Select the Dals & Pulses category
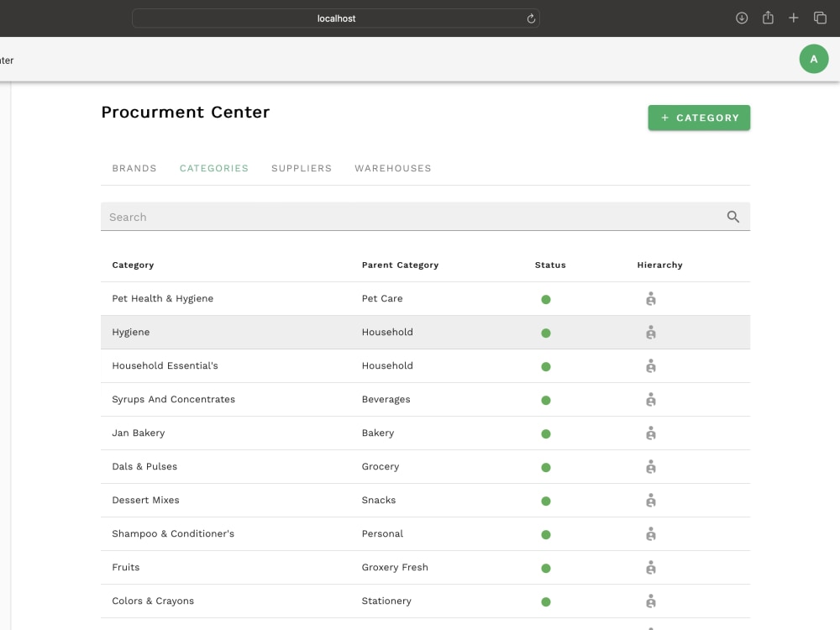 [x=144, y=466]
